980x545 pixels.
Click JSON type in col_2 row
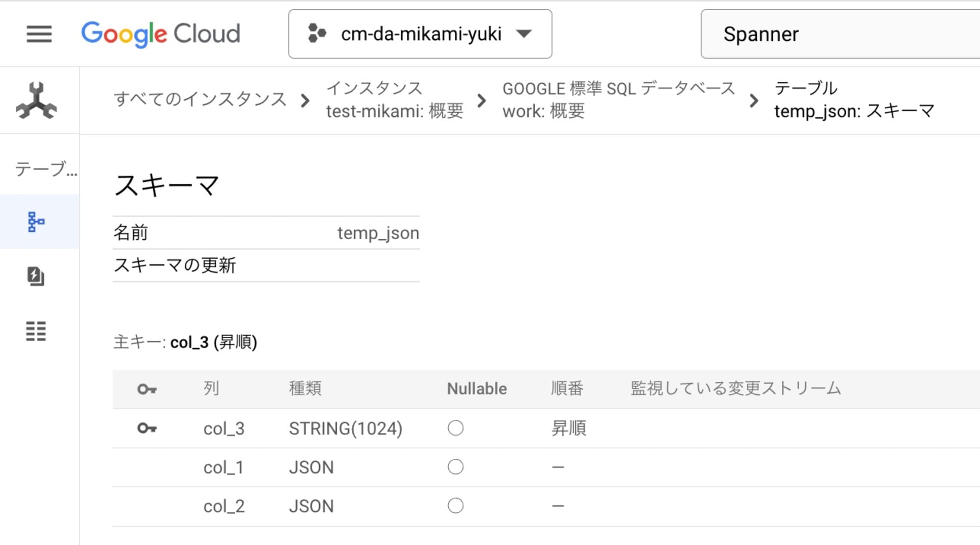[x=311, y=506]
